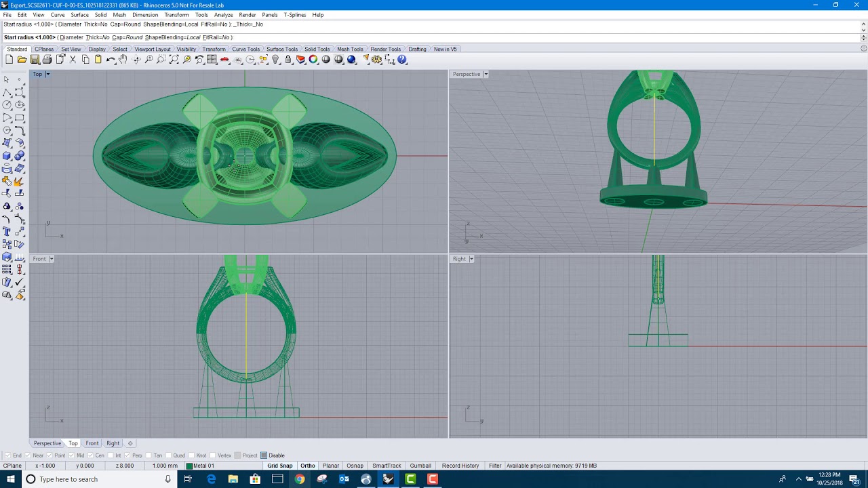Switch to the Curve Tools toolbar tab
The image size is (868, 488).
click(245, 49)
